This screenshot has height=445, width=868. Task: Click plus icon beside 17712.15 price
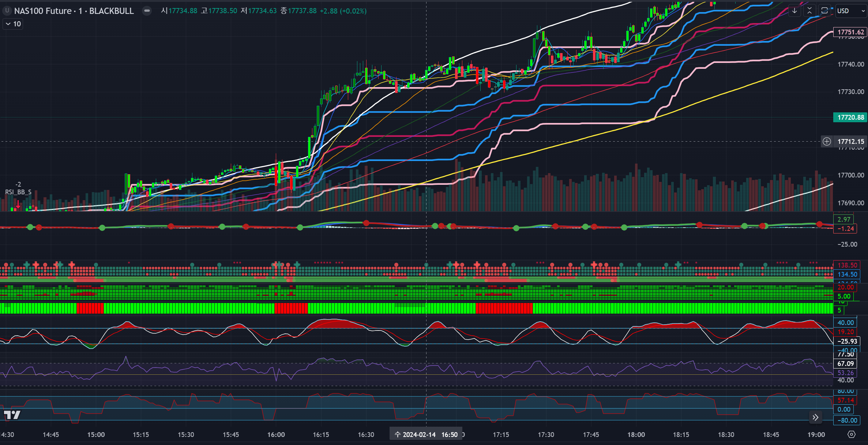tap(827, 142)
